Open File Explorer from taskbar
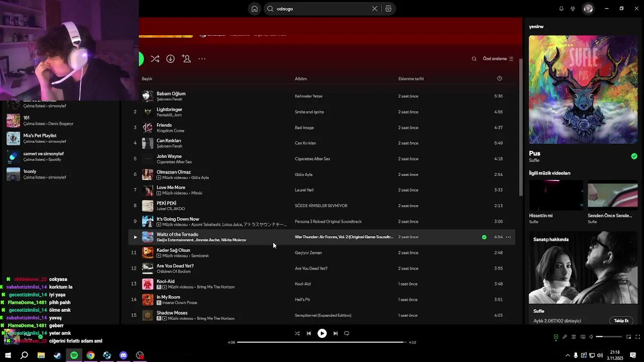 pyautogui.click(x=41, y=355)
